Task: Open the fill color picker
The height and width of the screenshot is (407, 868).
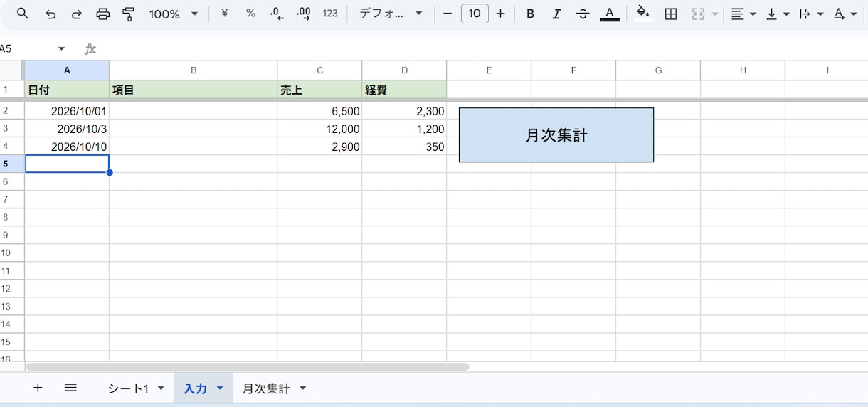Action: tap(643, 14)
